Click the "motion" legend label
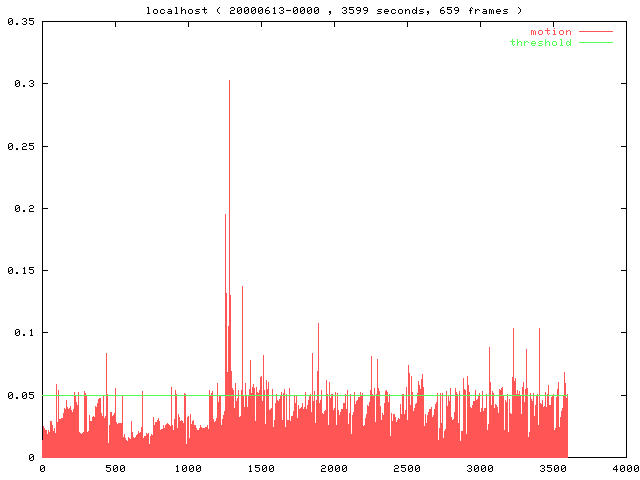 [x=550, y=32]
